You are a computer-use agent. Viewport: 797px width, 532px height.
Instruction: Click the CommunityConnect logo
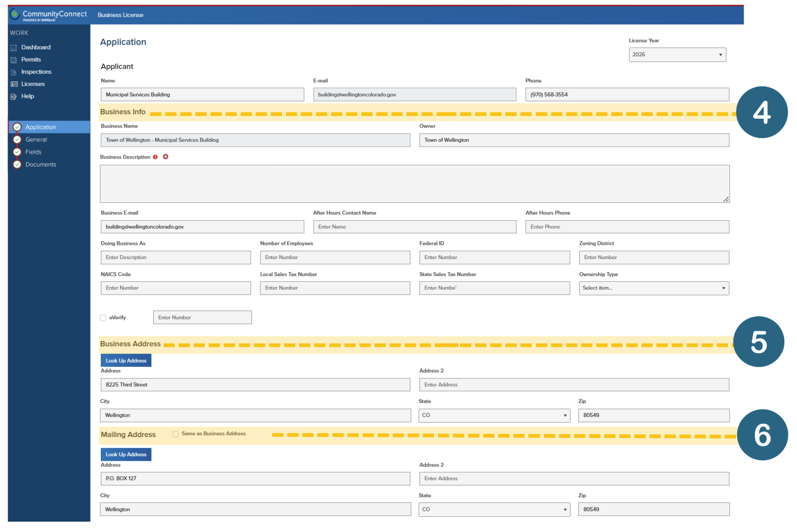(x=15, y=14)
